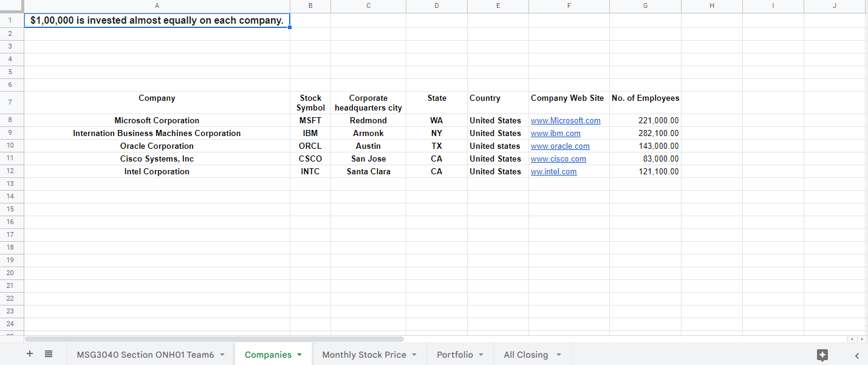Select '282,100.00' employees cell
The image size is (868, 365).
[645, 133]
